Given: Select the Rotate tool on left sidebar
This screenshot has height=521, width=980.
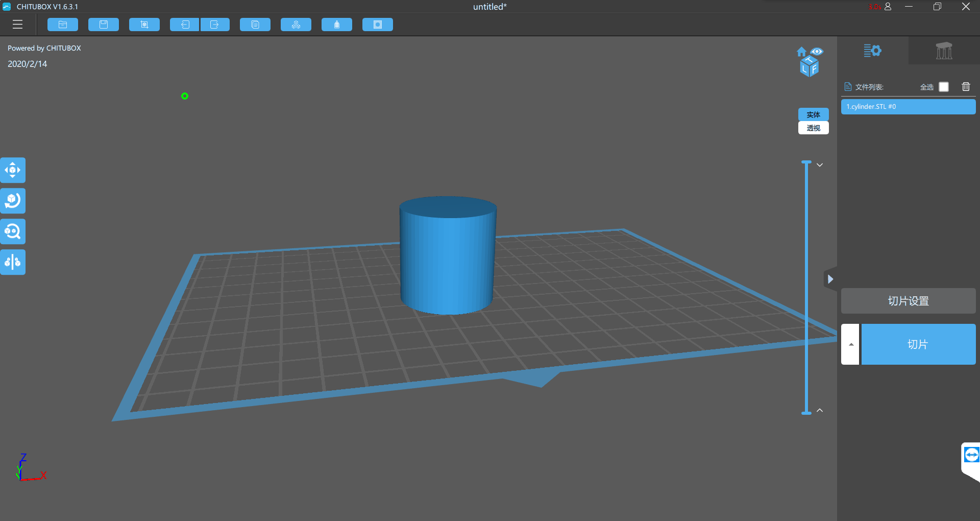Looking at the screenshot, I should [13, 201].
